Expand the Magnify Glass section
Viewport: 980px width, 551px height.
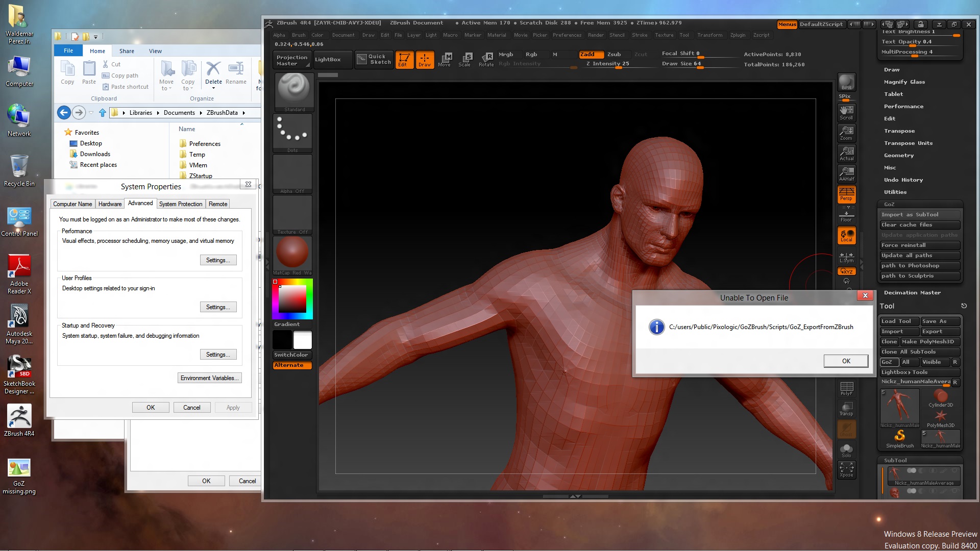pyautogui.click(x=904, y=82)
